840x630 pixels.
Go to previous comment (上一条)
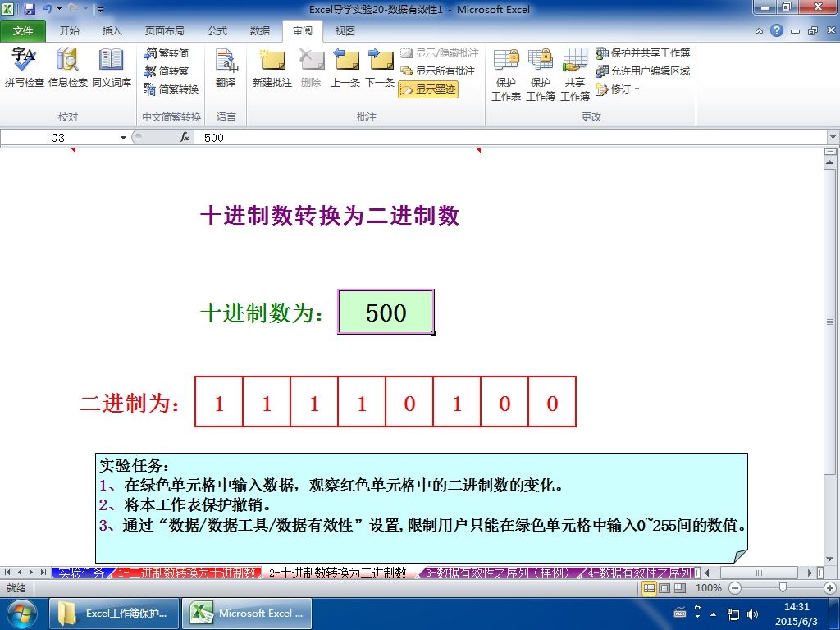345,67
